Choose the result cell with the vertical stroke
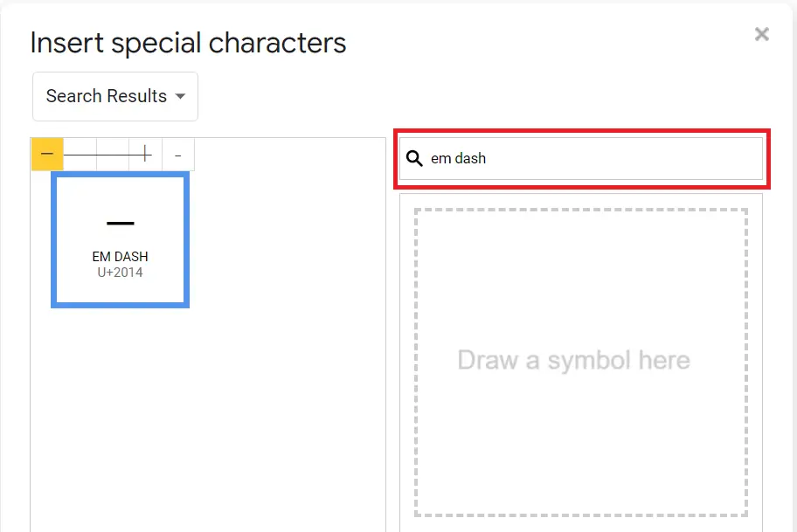Screen dimensions: 797x532 [145, 154]
